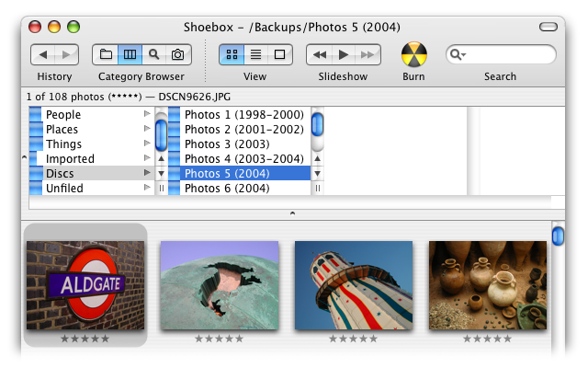588x368 pixels.
Task: Switch to single photo view
Action: 279,54
